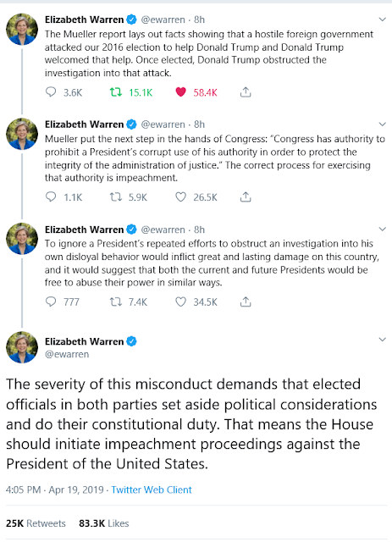View the 83.3K Likes list
Image resolution: width=392 pixels, height=542 pixels.
(103, 523)
